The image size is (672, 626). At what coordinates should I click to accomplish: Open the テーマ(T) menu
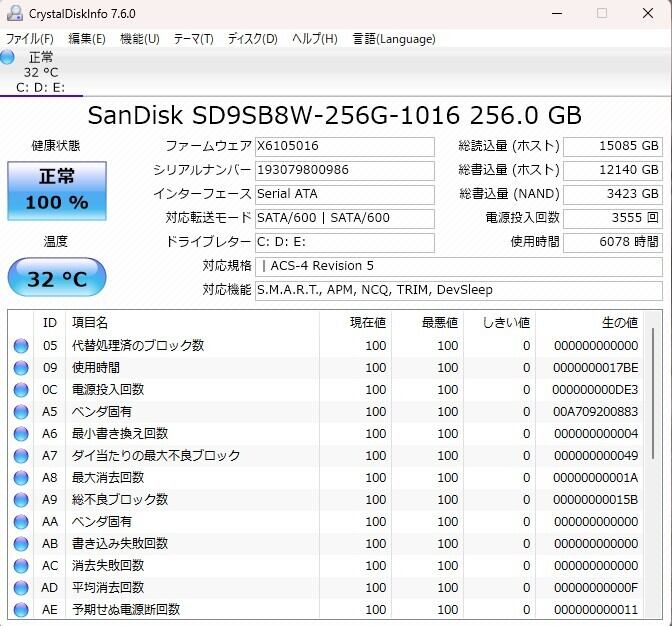[x=194, y=39]
